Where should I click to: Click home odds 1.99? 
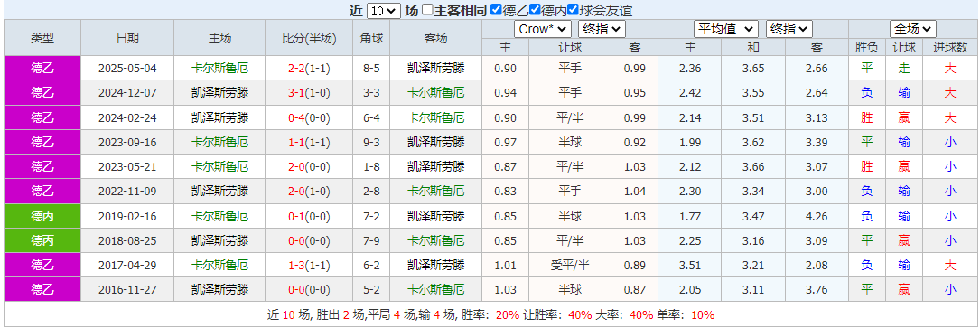690,142
